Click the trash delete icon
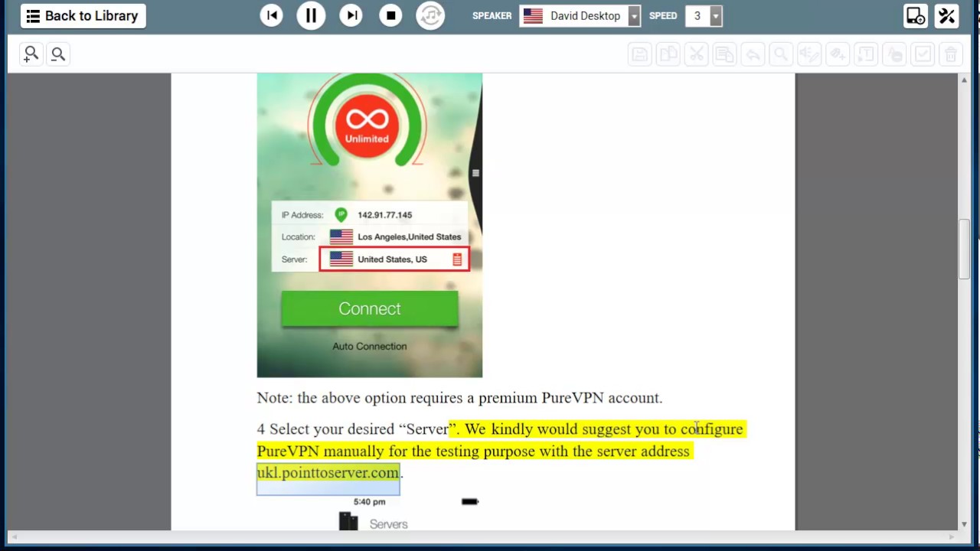 click(951, 54)
